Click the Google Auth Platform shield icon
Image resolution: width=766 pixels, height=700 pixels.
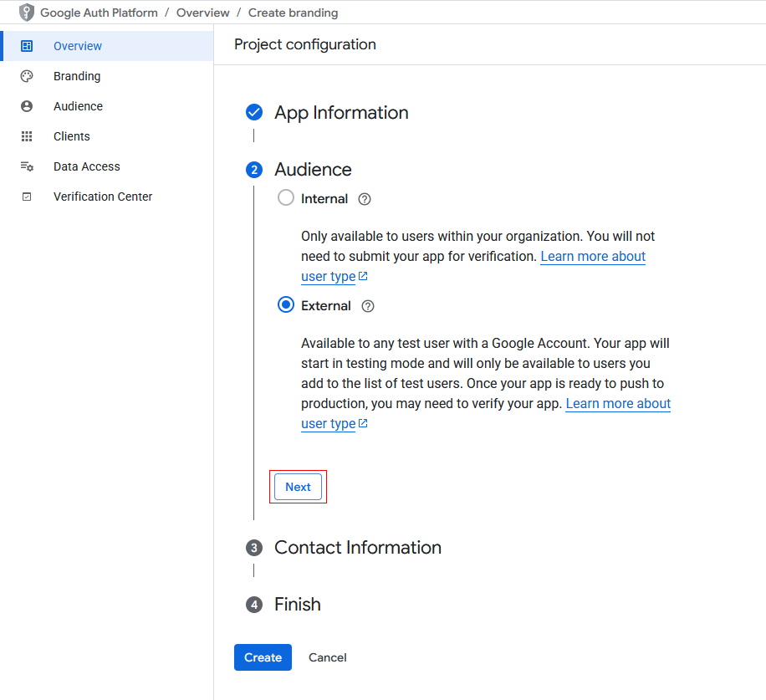[x=27, y=13]
